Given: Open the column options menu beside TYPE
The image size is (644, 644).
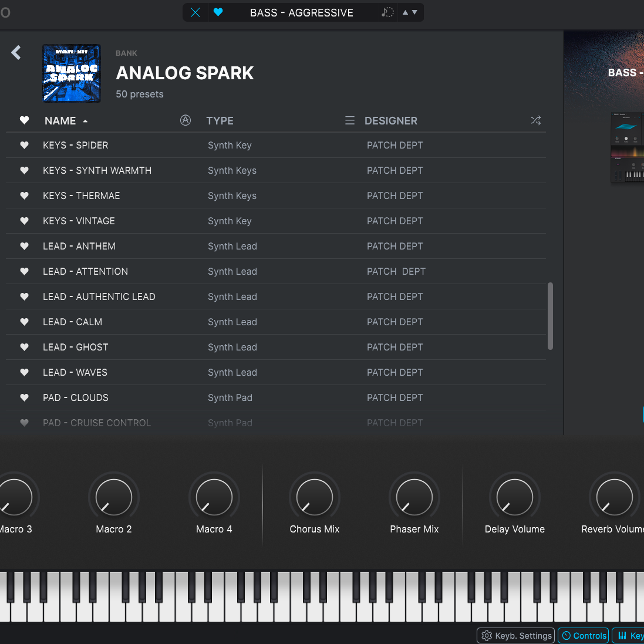Looking at the screenshot, I should [350, 120].
